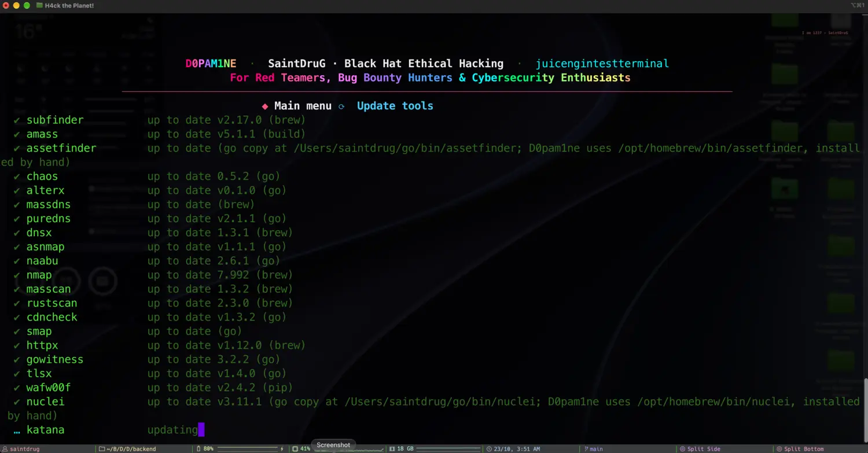Viewport: 868px width, 453px height.
Task: Click the refresh icon before Update tools
Action: click(341, 106)
